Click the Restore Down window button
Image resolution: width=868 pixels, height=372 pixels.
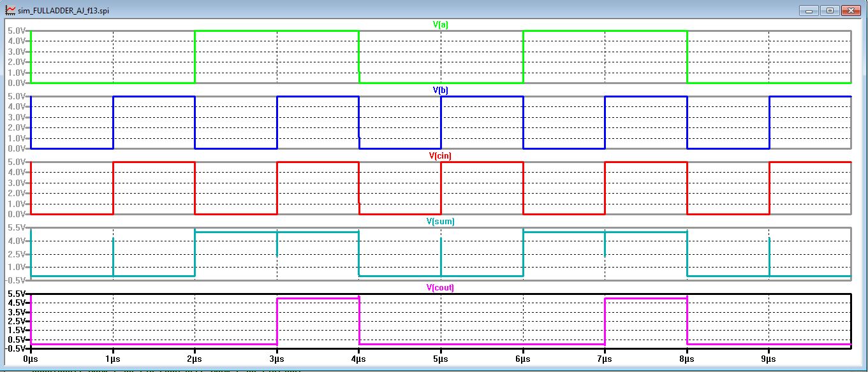tap(828, 10)
